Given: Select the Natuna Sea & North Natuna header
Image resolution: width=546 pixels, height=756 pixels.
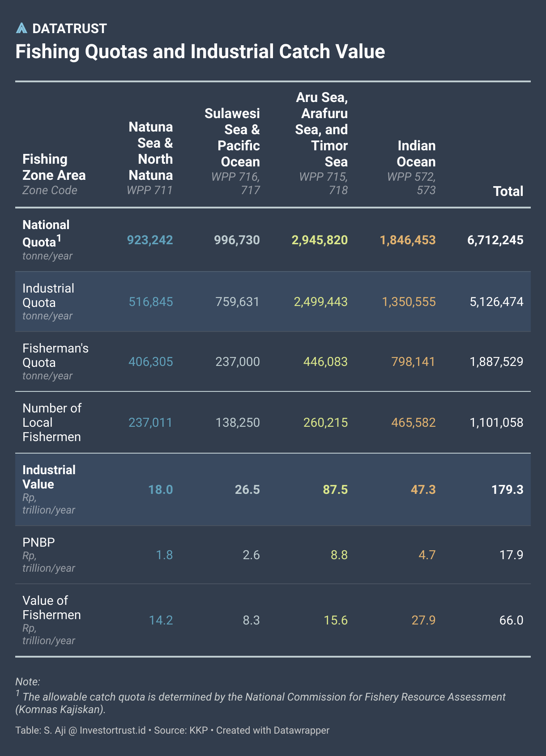Looking at the screenshot, I should click(150, 151).
